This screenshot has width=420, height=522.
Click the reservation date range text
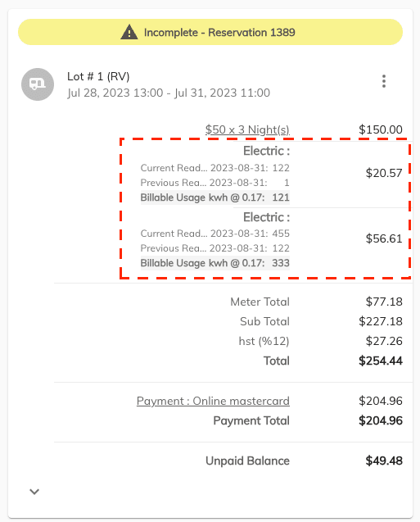pos(169,93)
